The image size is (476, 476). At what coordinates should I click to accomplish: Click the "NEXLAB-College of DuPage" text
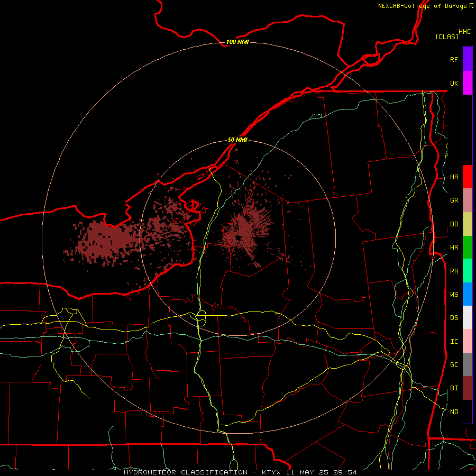423,6
